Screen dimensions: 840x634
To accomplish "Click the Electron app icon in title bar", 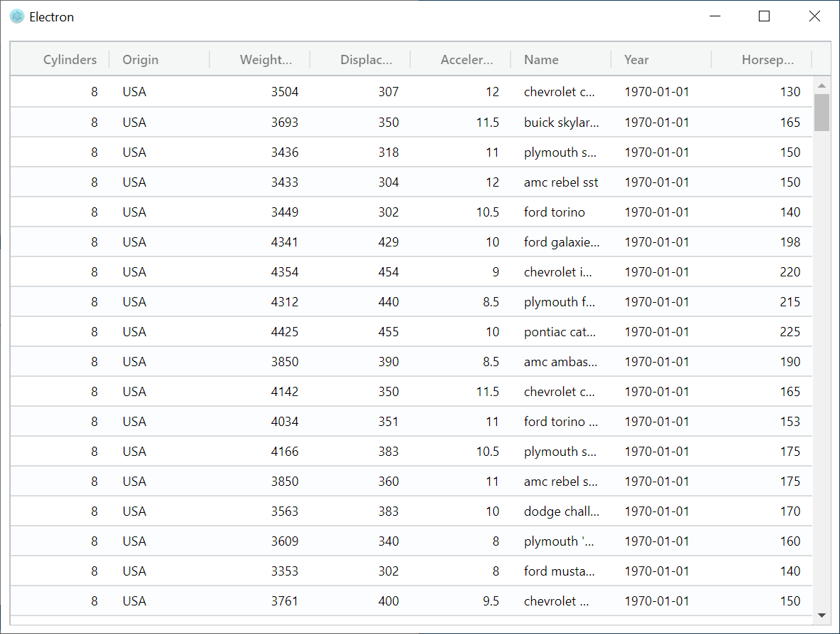I will [x=17, y=16].
